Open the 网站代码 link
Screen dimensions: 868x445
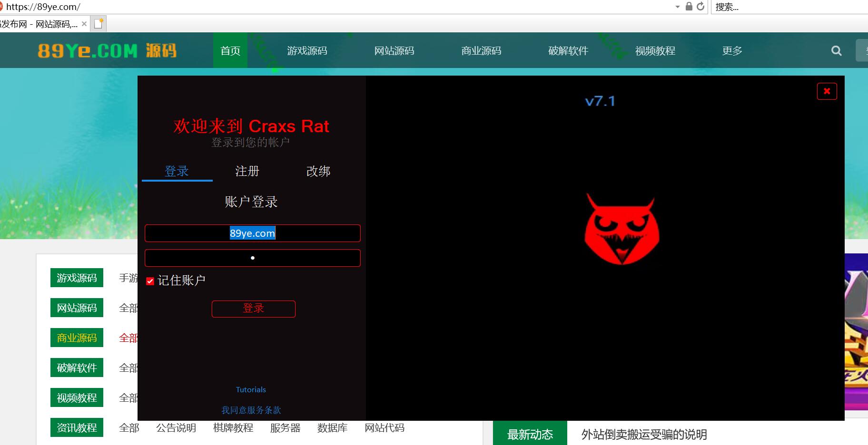pos(385,428)
